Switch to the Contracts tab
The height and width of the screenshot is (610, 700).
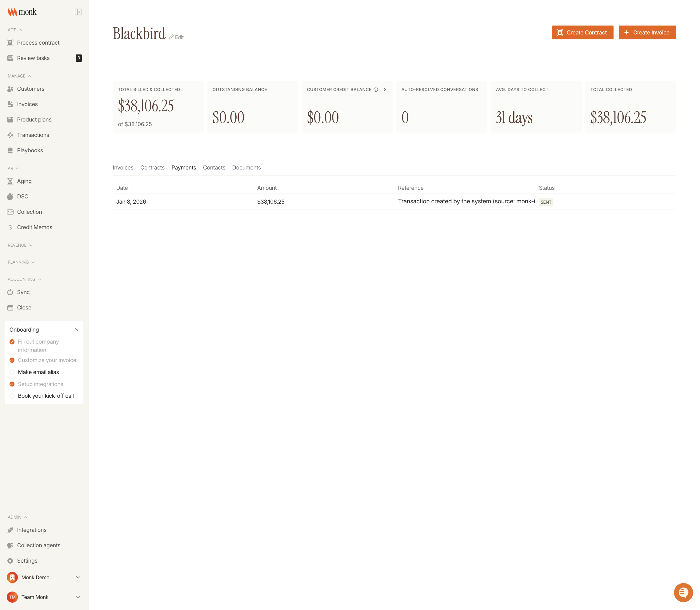tap(152, 167)
